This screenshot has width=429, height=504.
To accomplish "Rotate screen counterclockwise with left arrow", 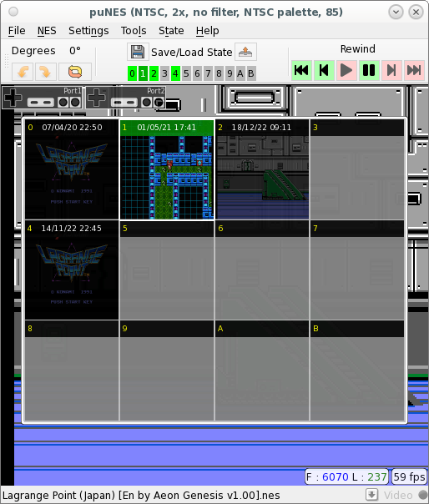I will pyautogui.click(x=23, y=72).
